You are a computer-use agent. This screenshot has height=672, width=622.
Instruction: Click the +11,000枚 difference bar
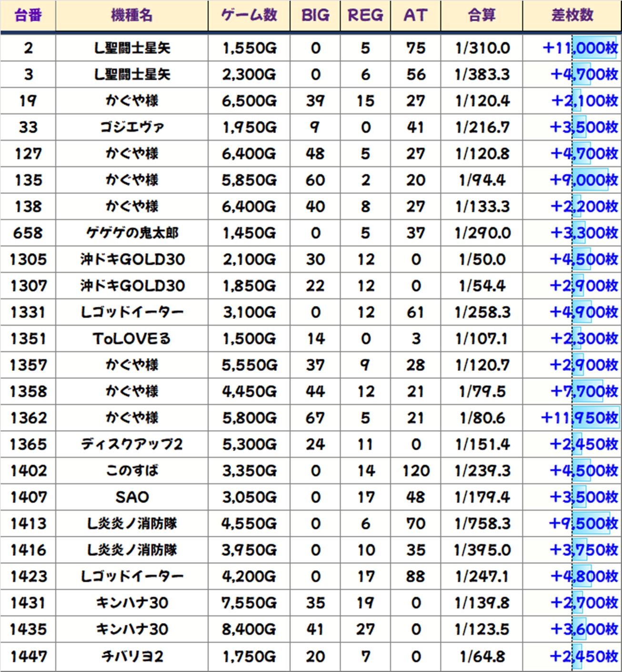(x=580, y=48)
